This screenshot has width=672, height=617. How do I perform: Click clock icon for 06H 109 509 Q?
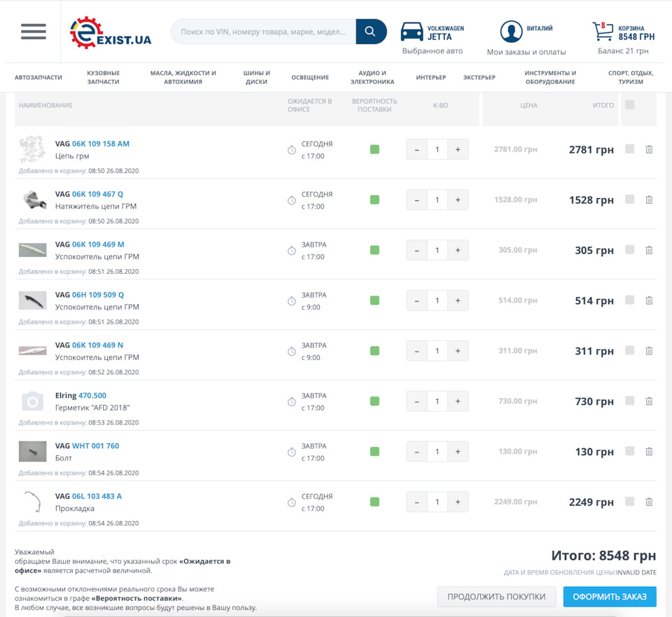291,301
